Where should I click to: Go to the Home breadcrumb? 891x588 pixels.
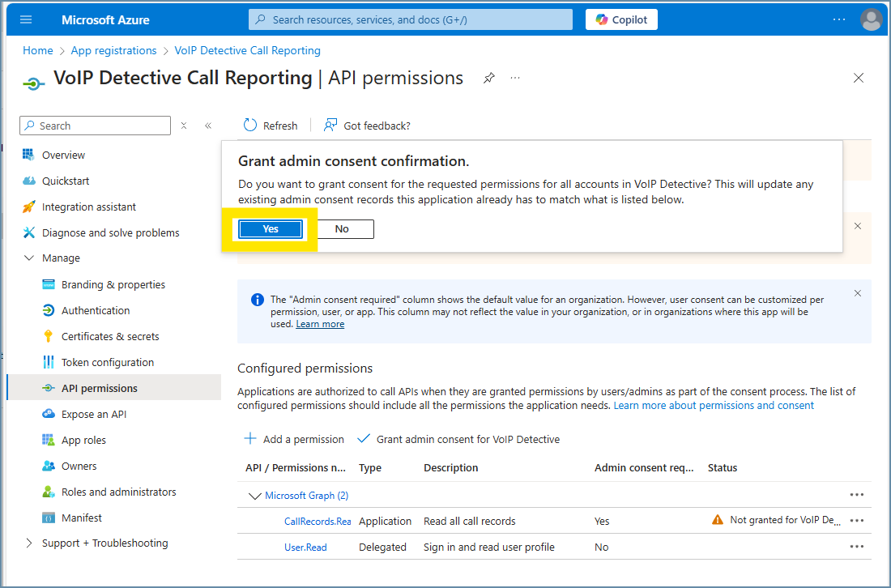[x=37, y=50]
